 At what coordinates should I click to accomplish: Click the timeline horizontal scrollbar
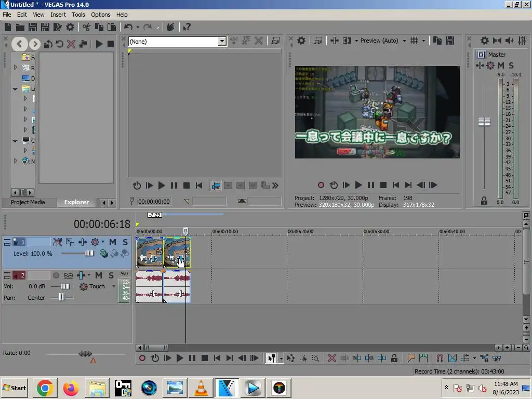coord(156,348)
